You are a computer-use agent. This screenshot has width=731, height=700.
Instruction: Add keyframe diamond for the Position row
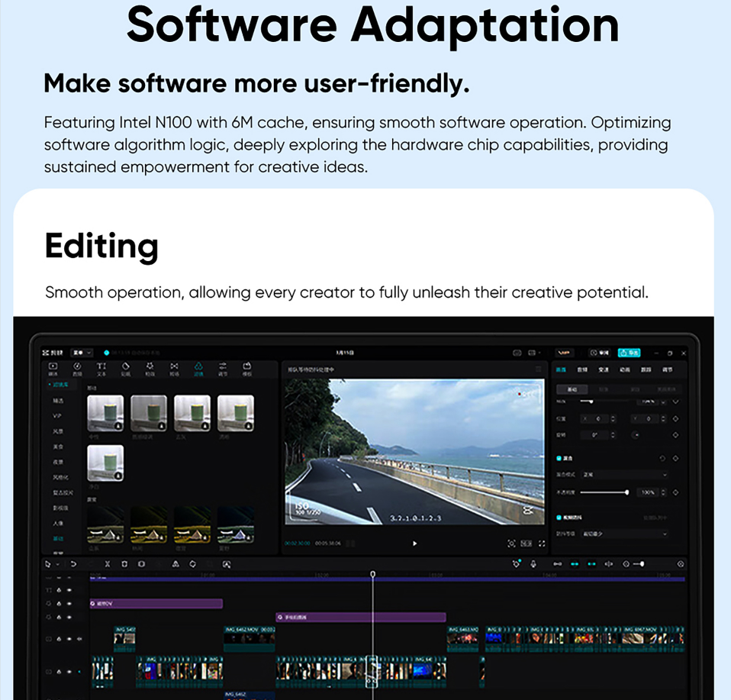point(675,419)
